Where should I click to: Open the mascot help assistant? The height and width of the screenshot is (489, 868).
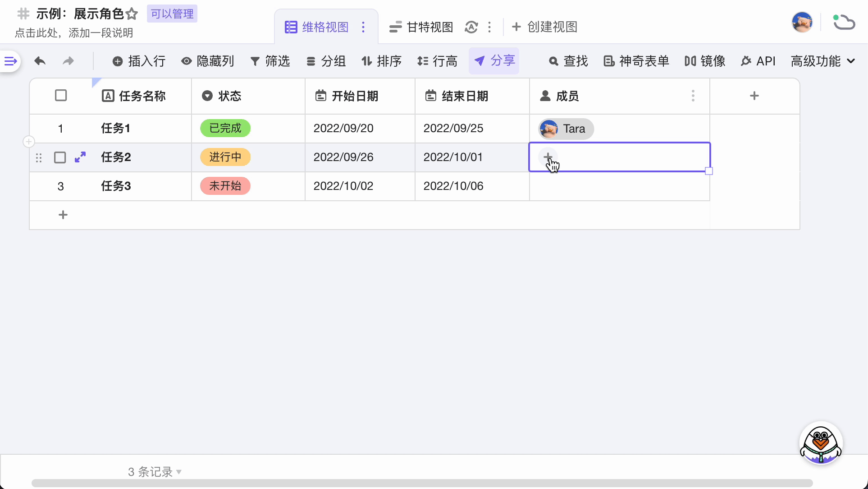[x=821, y=443]
